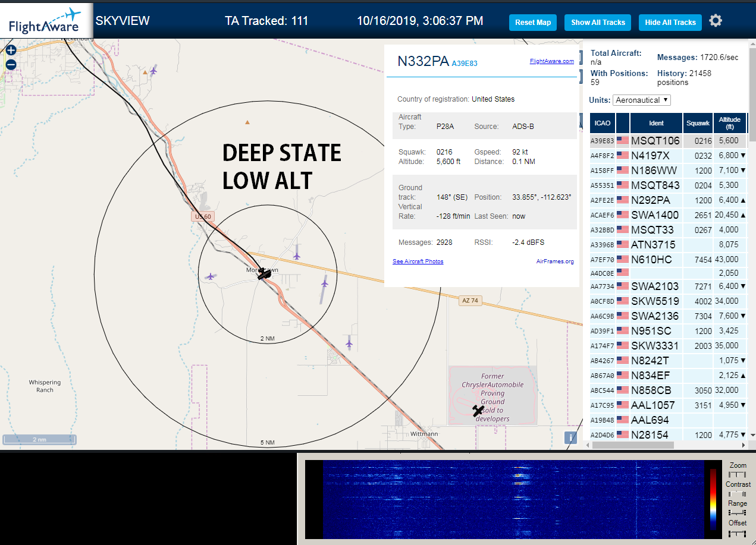Viewport: 756px width, 545px height.
Task: Click descending arrow beside 7,600 altitude
Action: (x=744, y=316)
